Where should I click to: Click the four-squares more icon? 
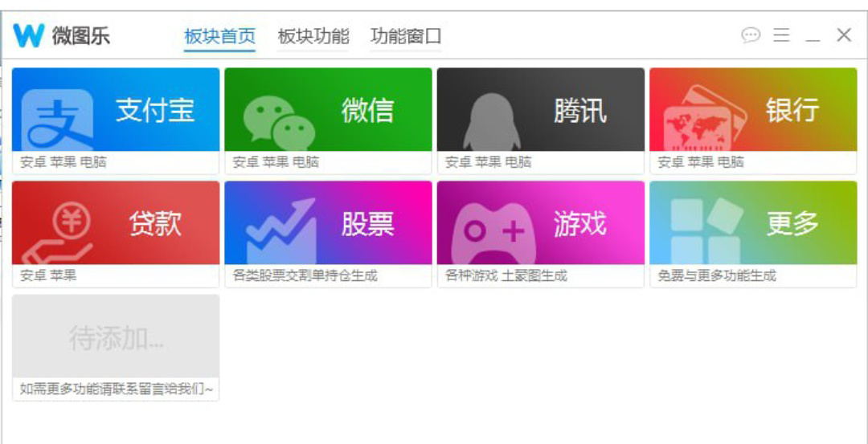click(706, 231)
